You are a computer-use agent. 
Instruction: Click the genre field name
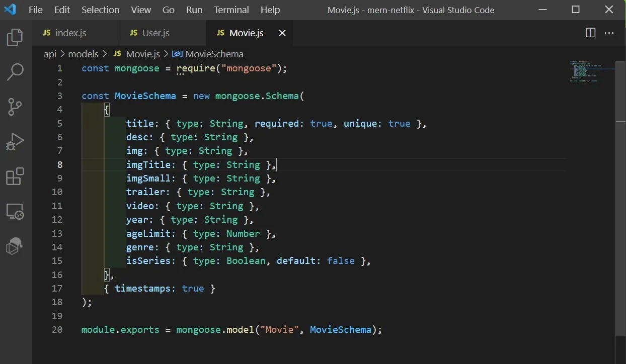point(140,247)
